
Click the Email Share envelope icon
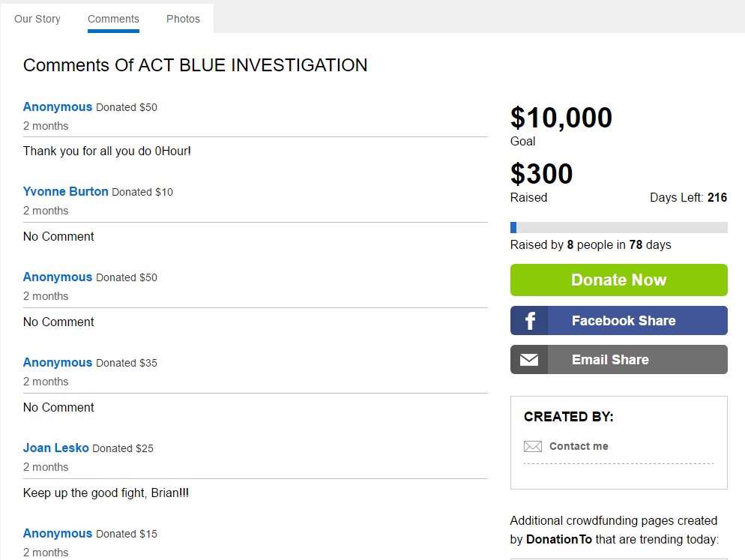pyautogui.click(x=529, y=360)
